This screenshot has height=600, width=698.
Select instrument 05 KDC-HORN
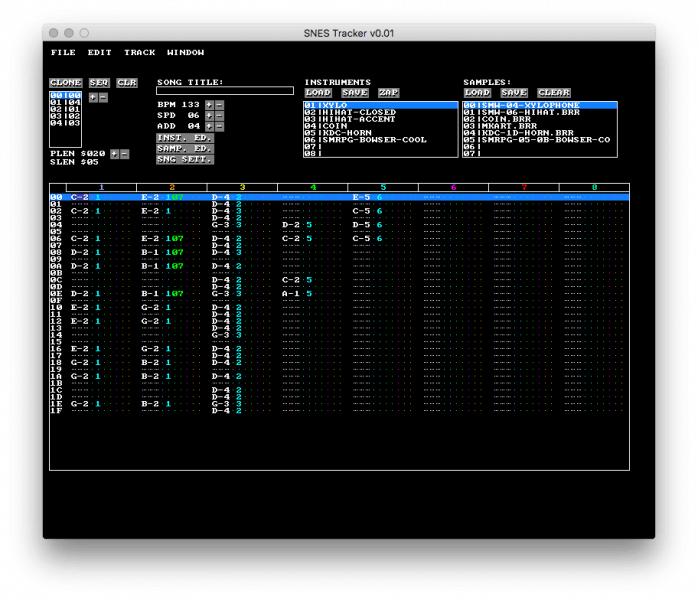(x=381, y=133)
